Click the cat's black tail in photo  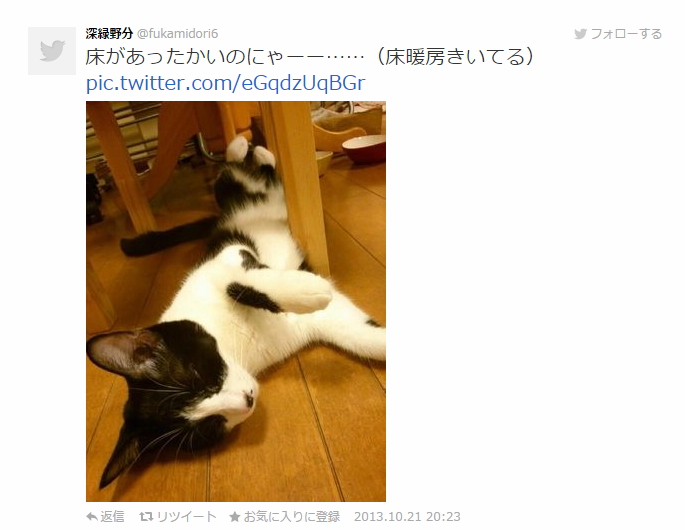coord(168,238)
